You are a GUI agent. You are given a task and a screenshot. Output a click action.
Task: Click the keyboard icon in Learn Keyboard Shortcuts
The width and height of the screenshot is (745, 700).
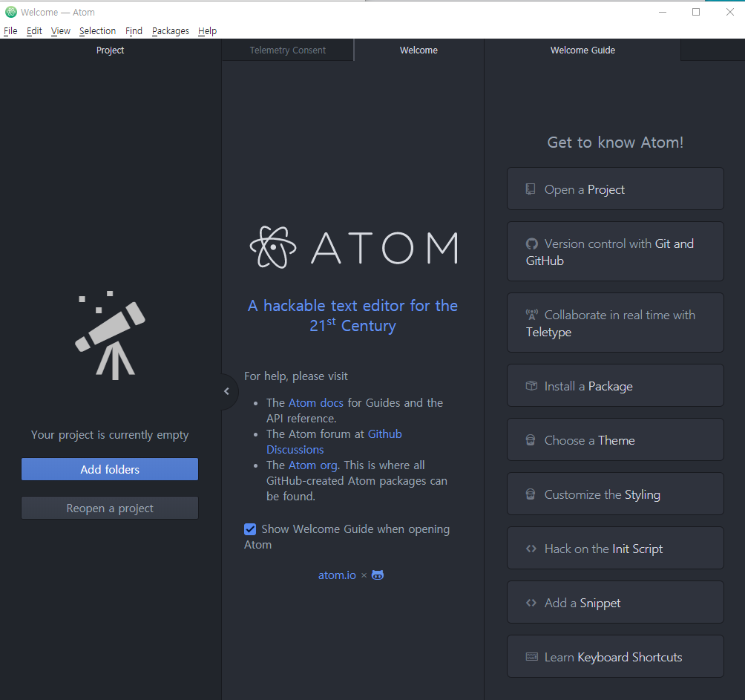[x=532, y=657]
